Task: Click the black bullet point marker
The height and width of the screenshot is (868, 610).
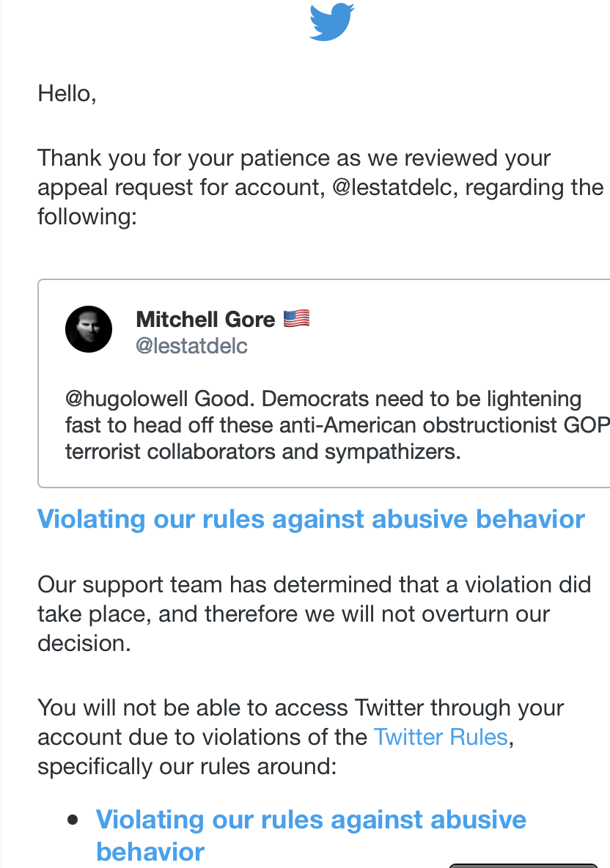Action: tap(73, 820)
